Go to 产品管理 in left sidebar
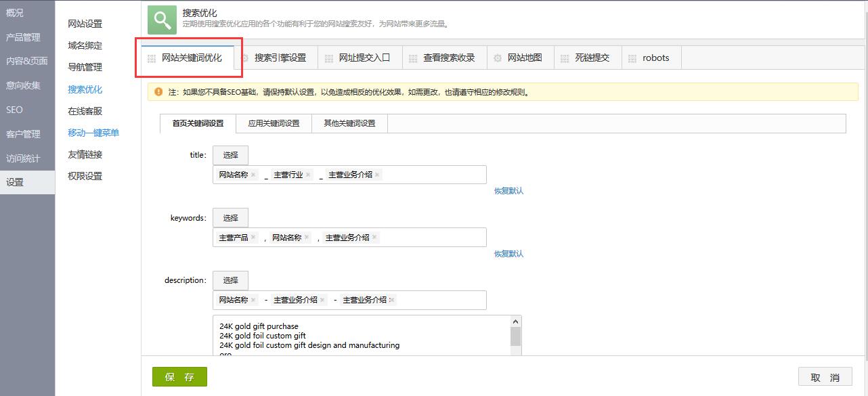This screenshot has height=396, width=868. tap(23, 37)
